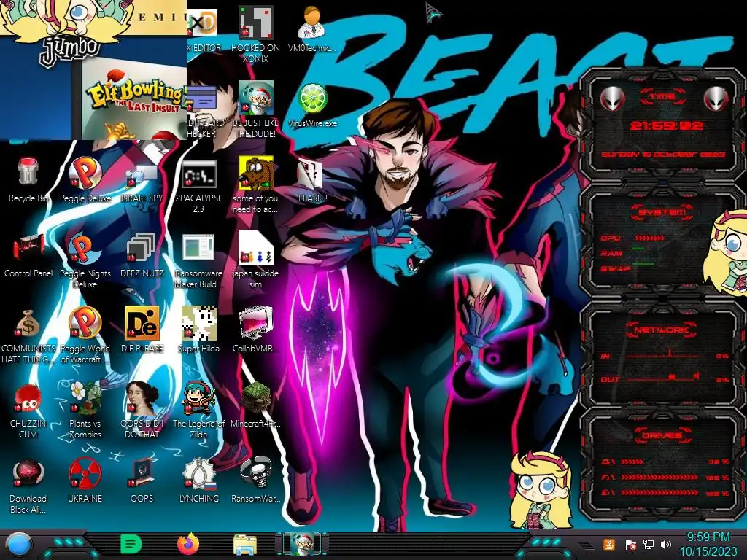Launch Peggle Nights Deluxe
The image size is (747, 560).
click(x=85, y=248)
